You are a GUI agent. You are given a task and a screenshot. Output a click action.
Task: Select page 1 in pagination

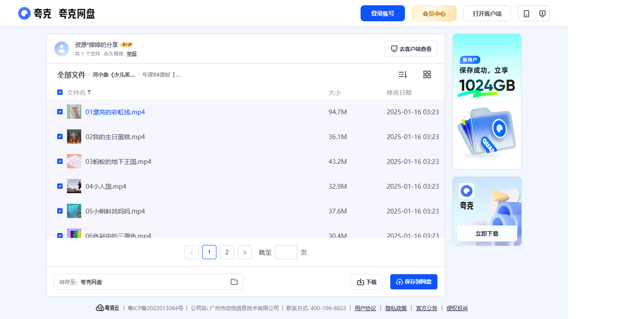[x=209, y=252]
